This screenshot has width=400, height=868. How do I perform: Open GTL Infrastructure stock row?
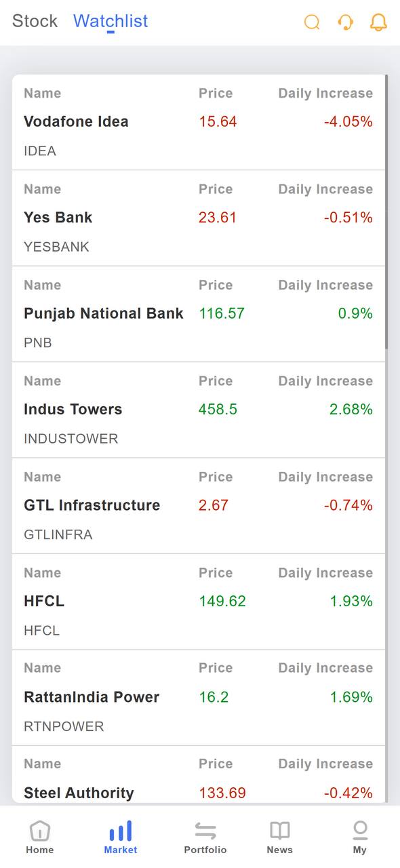(199, 506)
